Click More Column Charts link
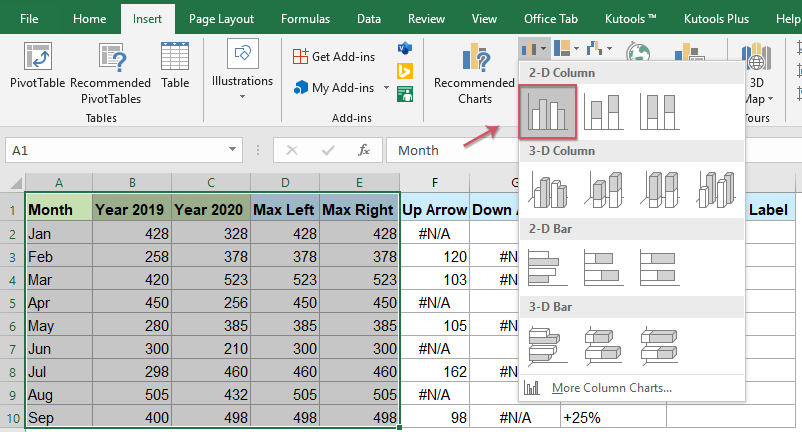Screen dimensions: 802x432 click(610, 388)
